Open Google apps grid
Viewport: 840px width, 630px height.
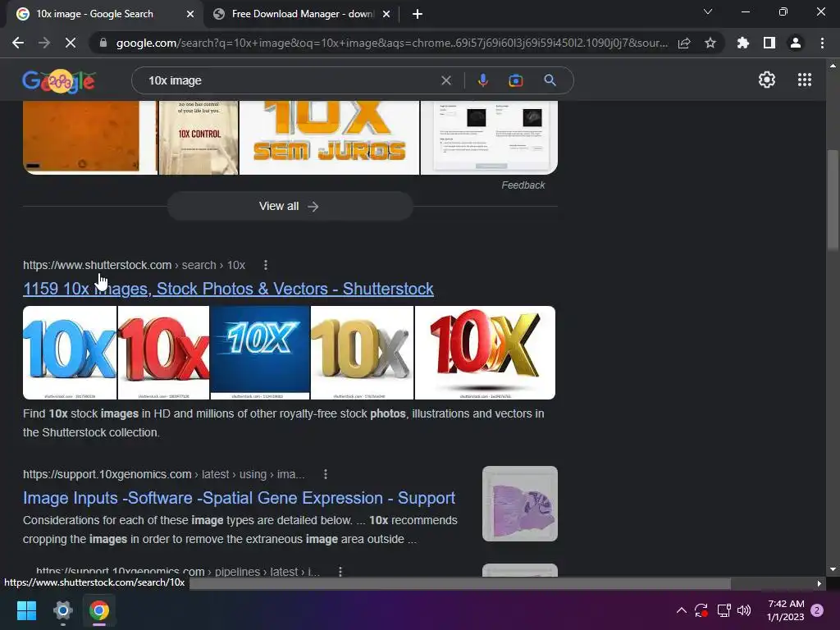click(804, 80)
